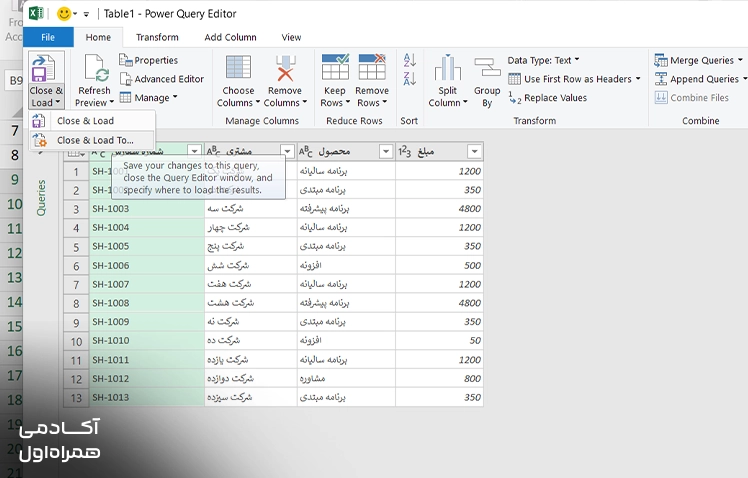This screenshot has width=748, height=478.
Task: Open the Advanced Editor
Action: click(x=162, y=79)
